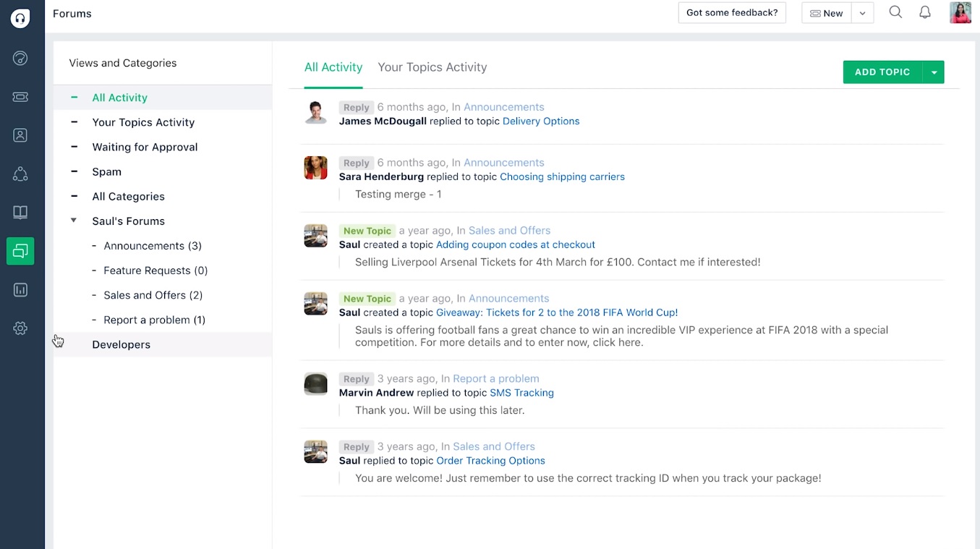980x549 pixels.
Task: Click the Freshdesk logo at top left
Action: [x=20, y=18]
